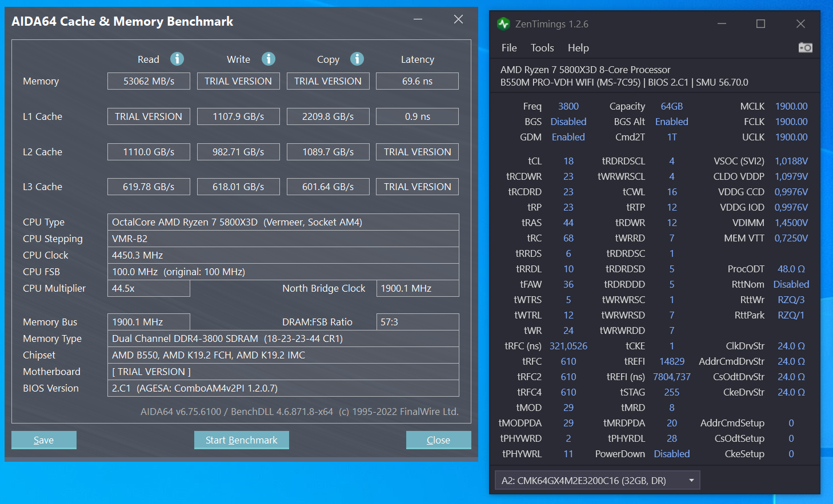Click the Copy info icon in AIDA64

[x=357, y=59]
